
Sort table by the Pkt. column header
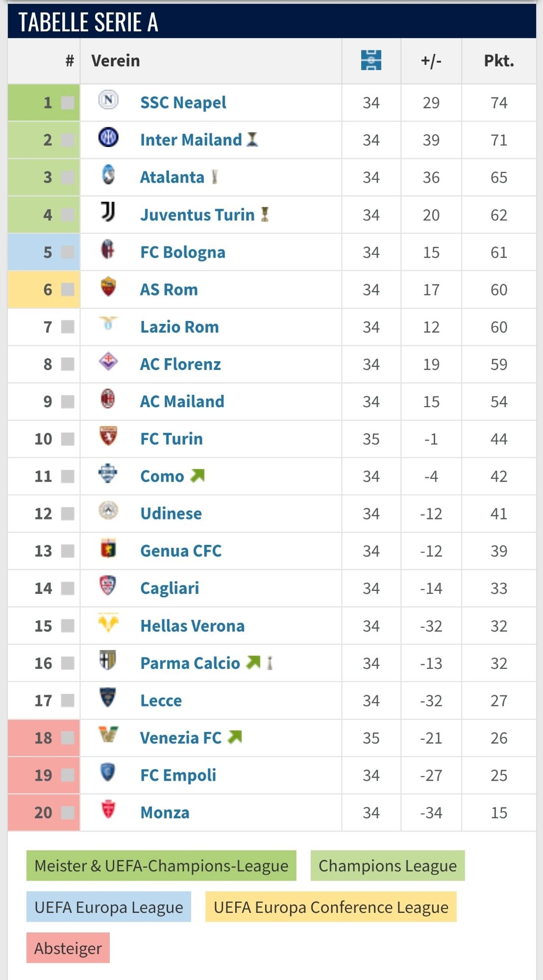[499, 61]
